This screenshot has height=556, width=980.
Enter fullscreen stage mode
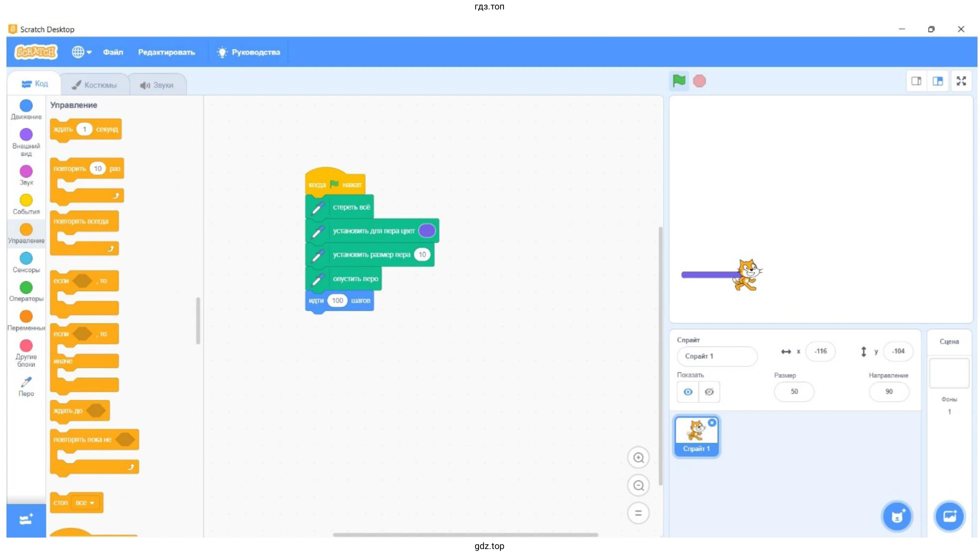[961, 81]
